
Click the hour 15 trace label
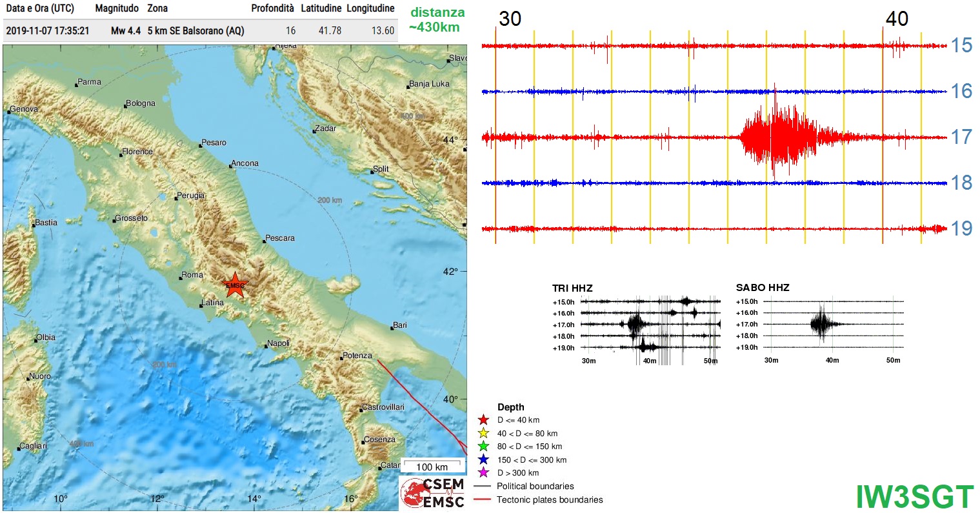click(961, 45)
